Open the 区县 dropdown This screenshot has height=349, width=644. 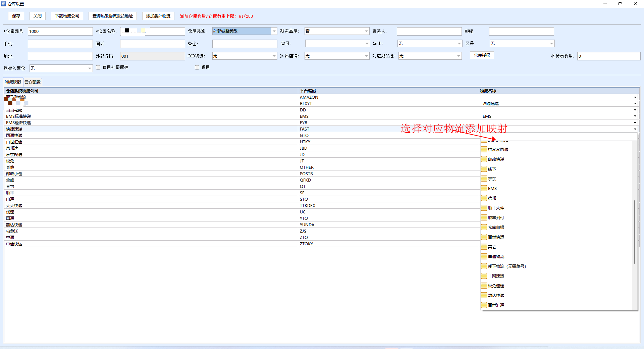click(551, 44)
